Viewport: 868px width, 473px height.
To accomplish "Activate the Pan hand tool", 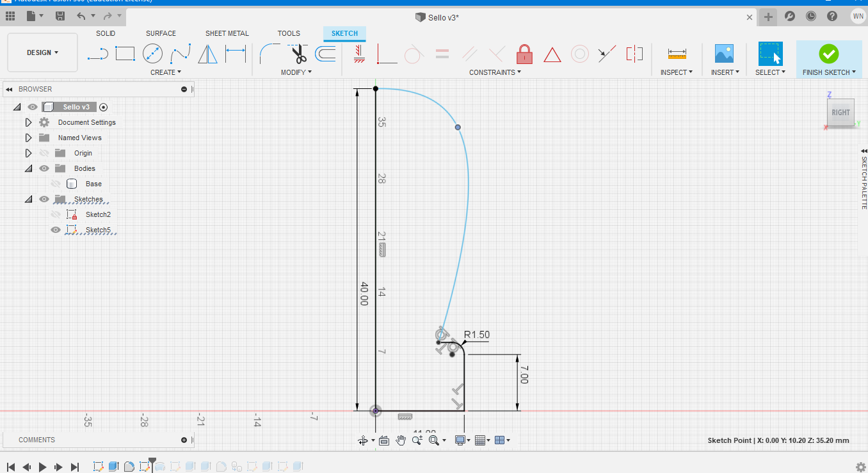I will point(401,440).
